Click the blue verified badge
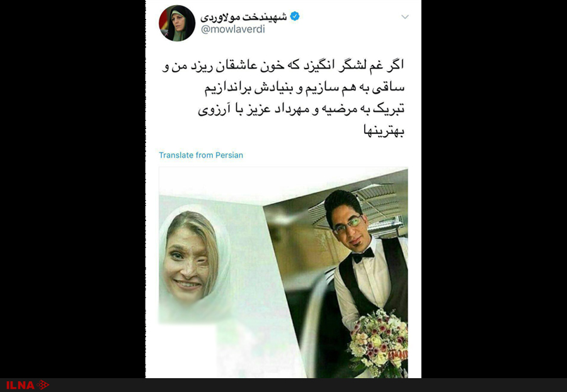 point(295,16)
